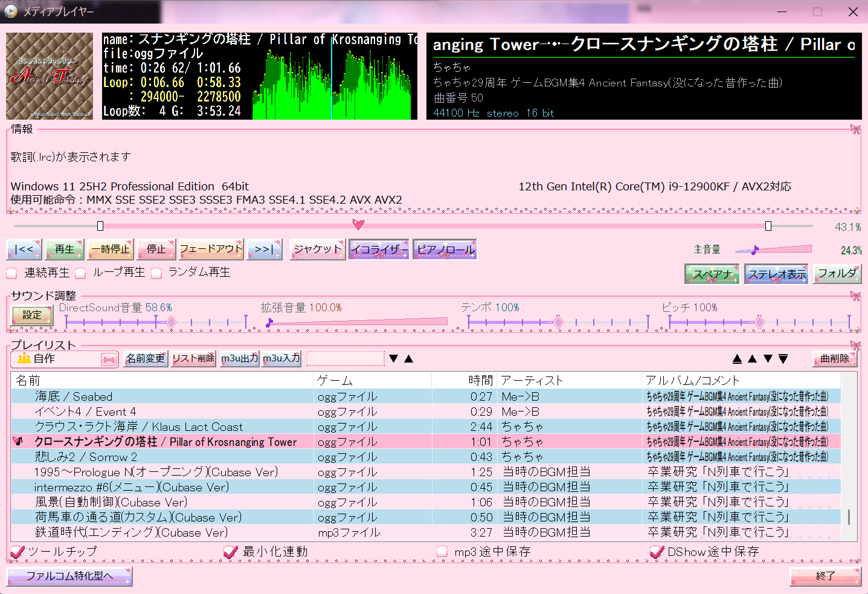Click the Ancient Fantasy album art thumbnail
Screen dimensions: 868x594
coord(50,76)
